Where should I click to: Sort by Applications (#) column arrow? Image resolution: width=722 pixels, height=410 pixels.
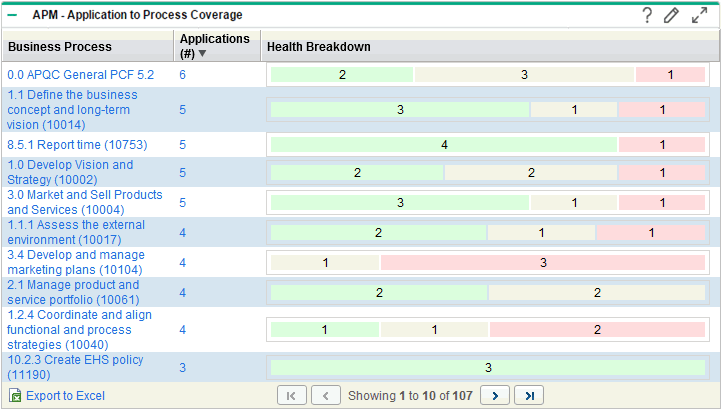203,54
